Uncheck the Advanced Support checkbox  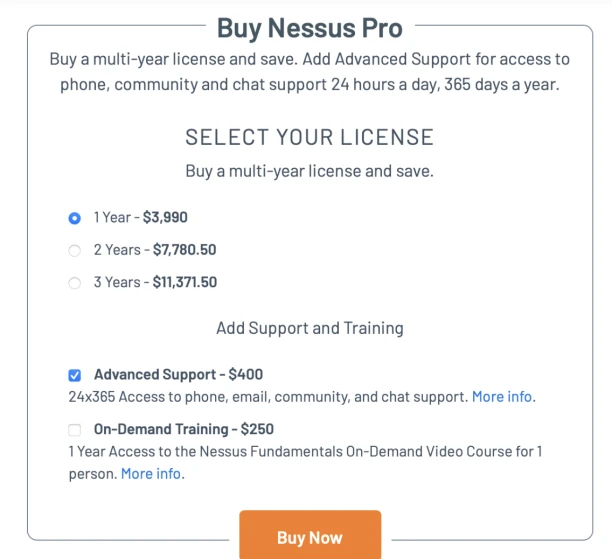pos(74,375)
